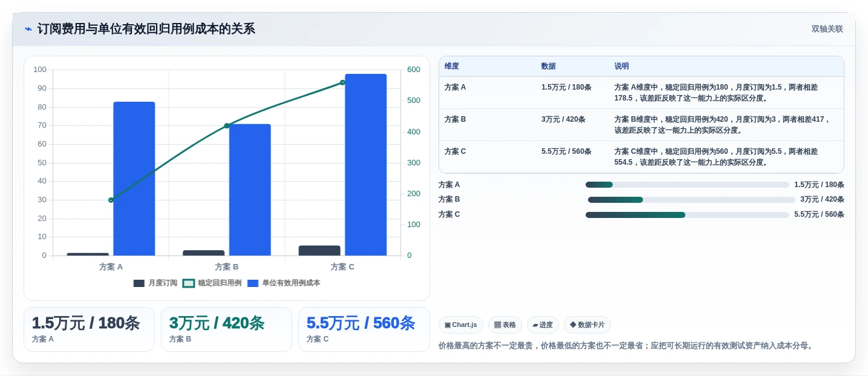Click the dark 月度订阅 bar for 方案 B
868x376 pixels.
coord(204,253)
